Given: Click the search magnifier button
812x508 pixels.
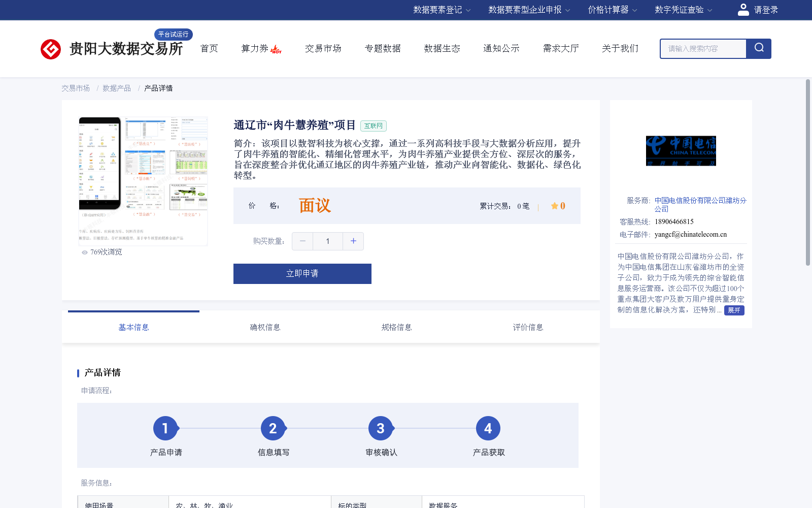Looking at the screenshot, I should pyautogui.click(x=759, y=49).
